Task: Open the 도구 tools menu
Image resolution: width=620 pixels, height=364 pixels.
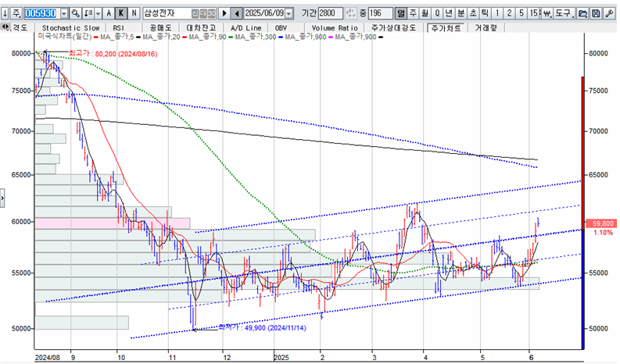Action: pyautogui.click(x=564, y=13)
